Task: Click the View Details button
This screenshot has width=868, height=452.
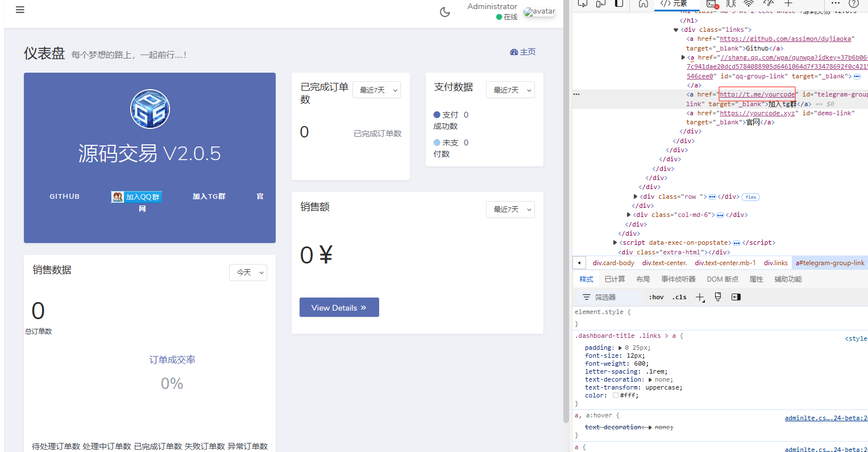Action: 339,307
